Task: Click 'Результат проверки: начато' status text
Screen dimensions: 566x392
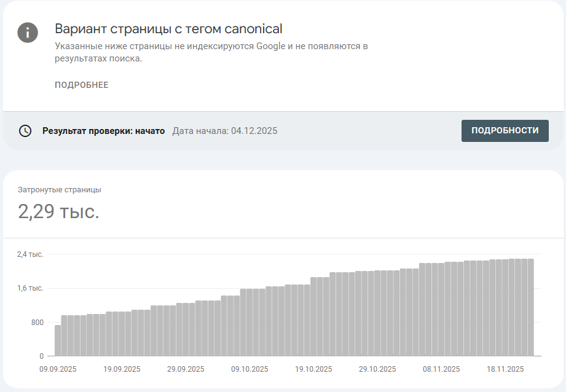Action: pos(103,131)
